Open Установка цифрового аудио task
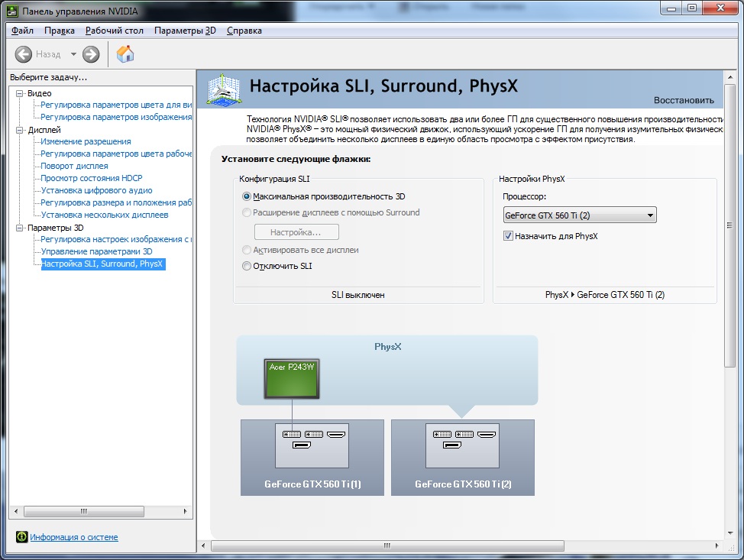 click(x=97, y=190)
